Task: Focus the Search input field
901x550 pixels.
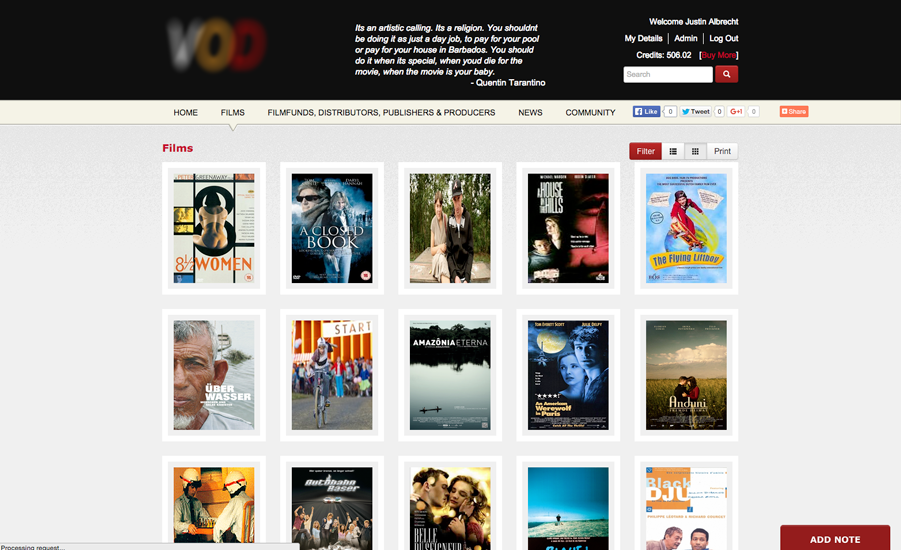Action: coord(668,75)
